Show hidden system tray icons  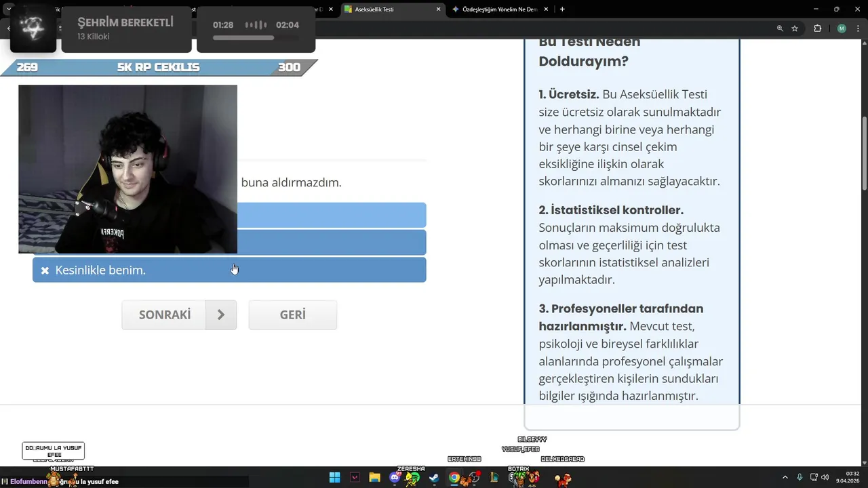[785, 477]
